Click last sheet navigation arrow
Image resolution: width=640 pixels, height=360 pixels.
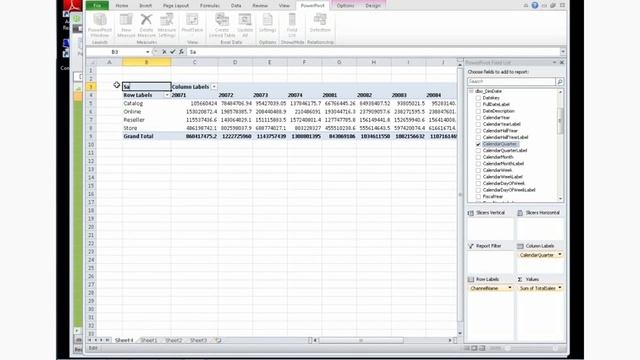[x=108, y=340]
